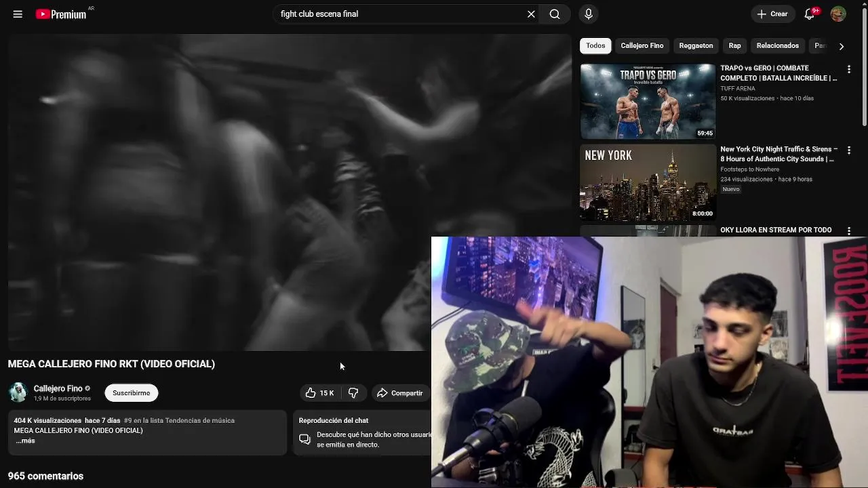Open options menu for TRAPO vs GERO video
Screen dimensions: 868x488
point(849,69)
